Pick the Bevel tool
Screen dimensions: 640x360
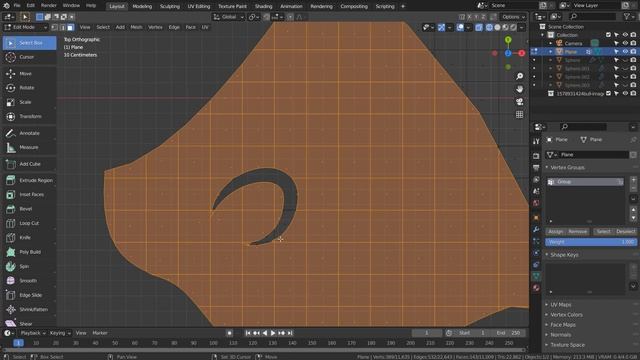coord(29,209)
